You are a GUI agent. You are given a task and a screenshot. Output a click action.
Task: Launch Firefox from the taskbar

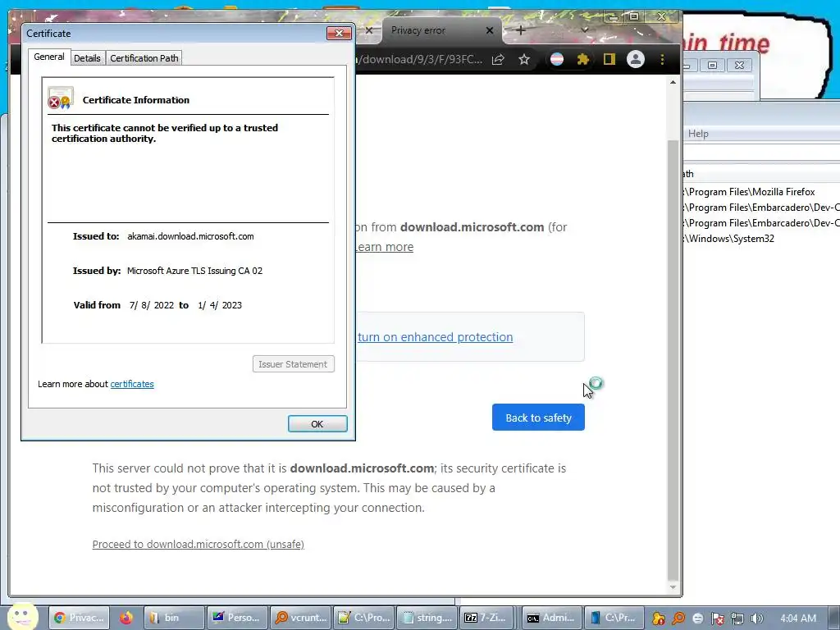tap(126, 618)
